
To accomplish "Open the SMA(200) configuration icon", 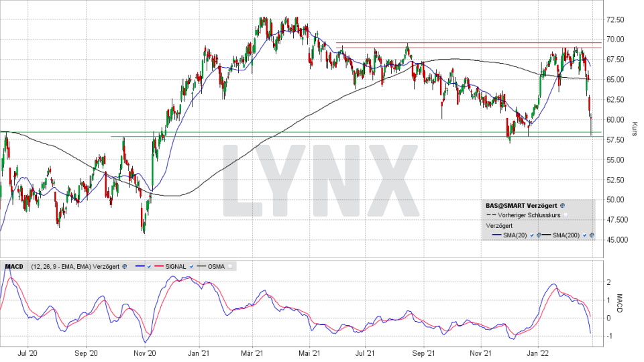I will tap(592, 235).
